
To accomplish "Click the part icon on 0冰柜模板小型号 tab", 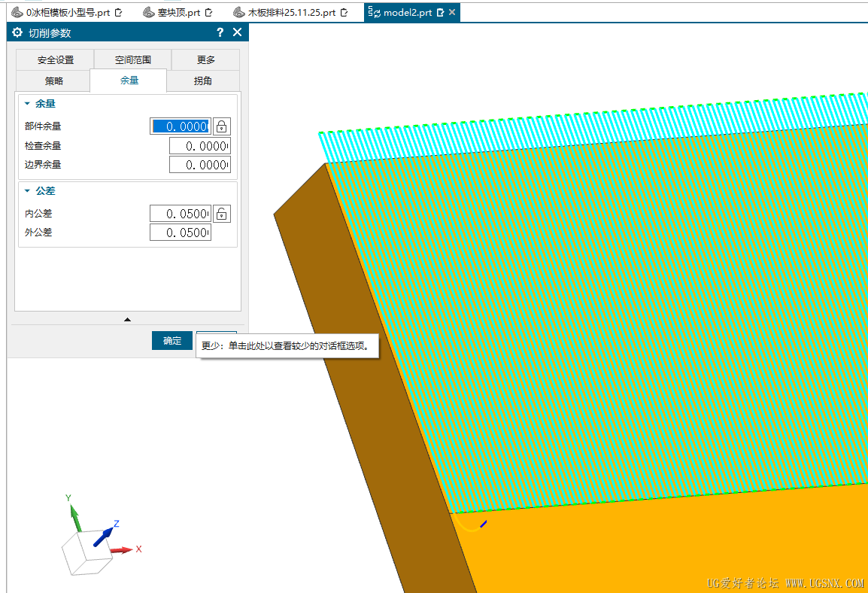I will [x=17, y=12].
